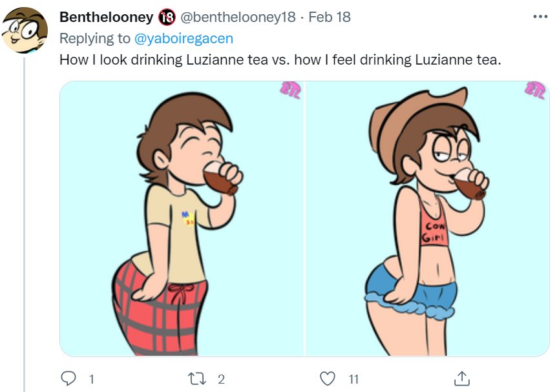Open the three-dot more options menu
This screenshot has width=557, height=392.
click(x=540, y=17)
